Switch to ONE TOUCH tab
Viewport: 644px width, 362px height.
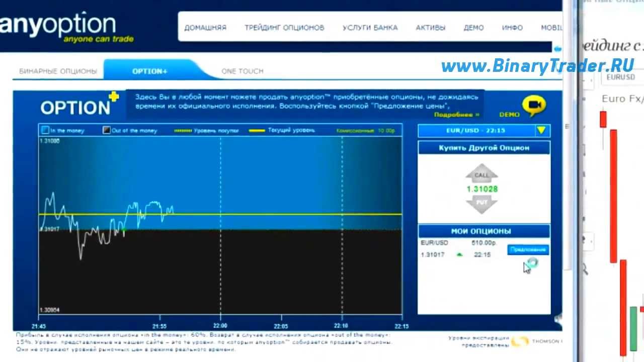243,71
